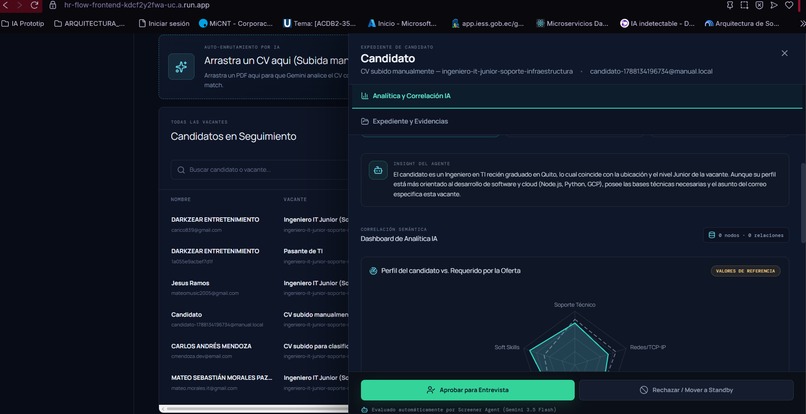Open the MiCNT Corporac bookmark

coord(236,24)
